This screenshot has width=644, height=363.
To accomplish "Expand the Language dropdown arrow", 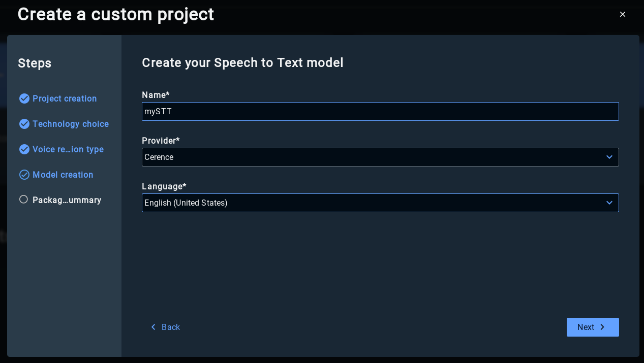I will [609, 203].
